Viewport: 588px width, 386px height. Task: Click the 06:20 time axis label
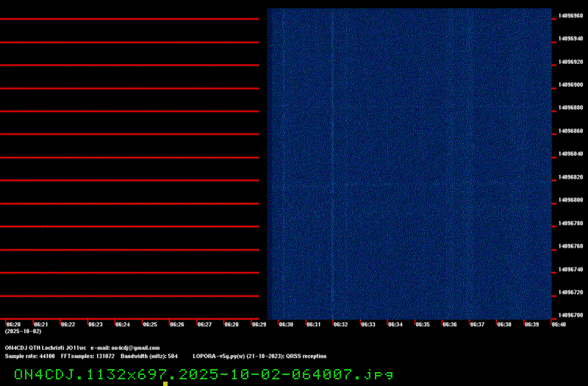[13, 324]
